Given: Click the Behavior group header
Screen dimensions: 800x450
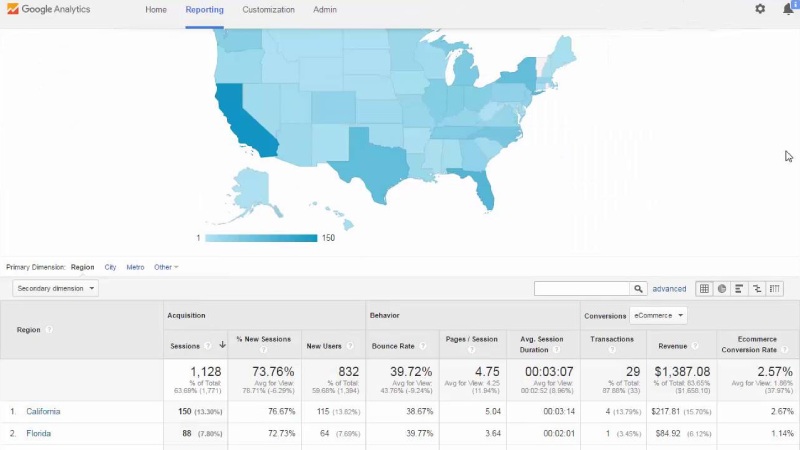Looking at the screenshot, I should pos(385,315).
